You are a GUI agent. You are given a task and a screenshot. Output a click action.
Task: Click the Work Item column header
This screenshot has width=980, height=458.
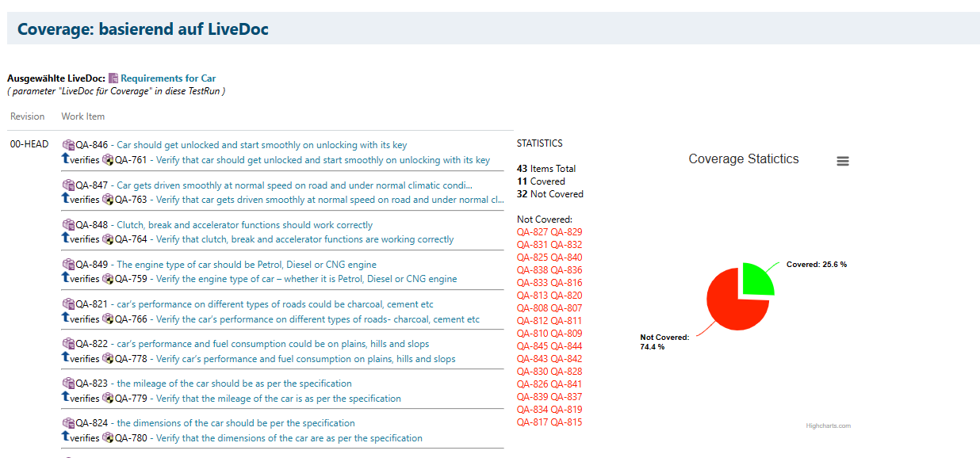tap(83, 116)
